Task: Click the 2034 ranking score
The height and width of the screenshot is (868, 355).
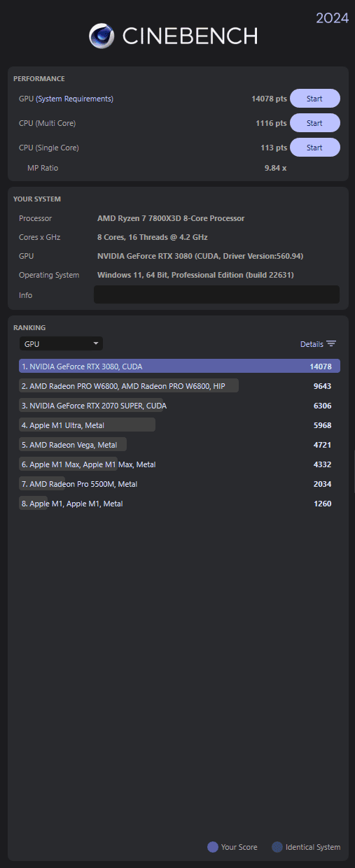Action: click(x=322, y=483)
